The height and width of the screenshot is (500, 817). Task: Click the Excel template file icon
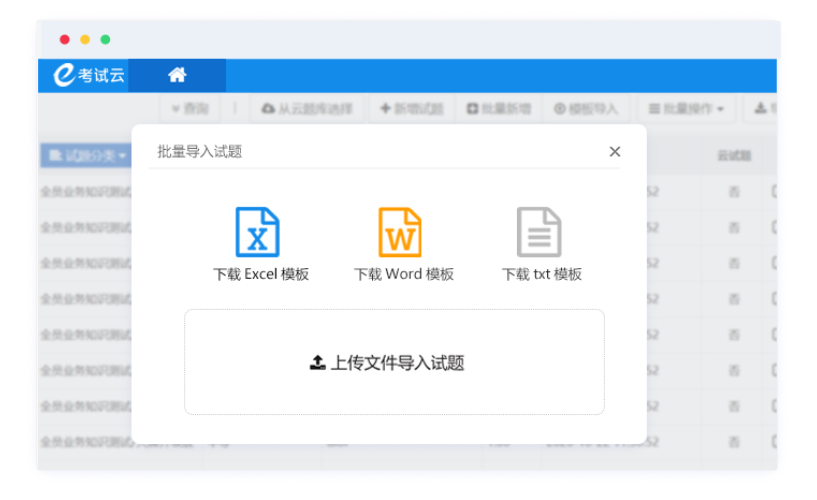point(257,232)
